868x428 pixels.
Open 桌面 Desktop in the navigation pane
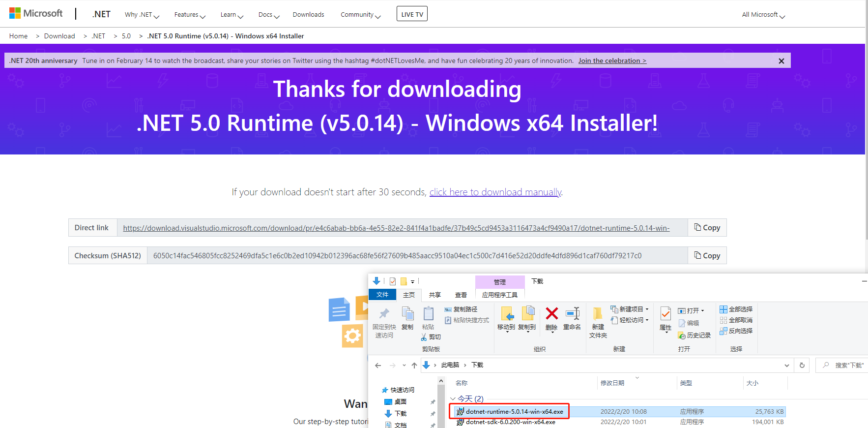[x=401, y=402]
